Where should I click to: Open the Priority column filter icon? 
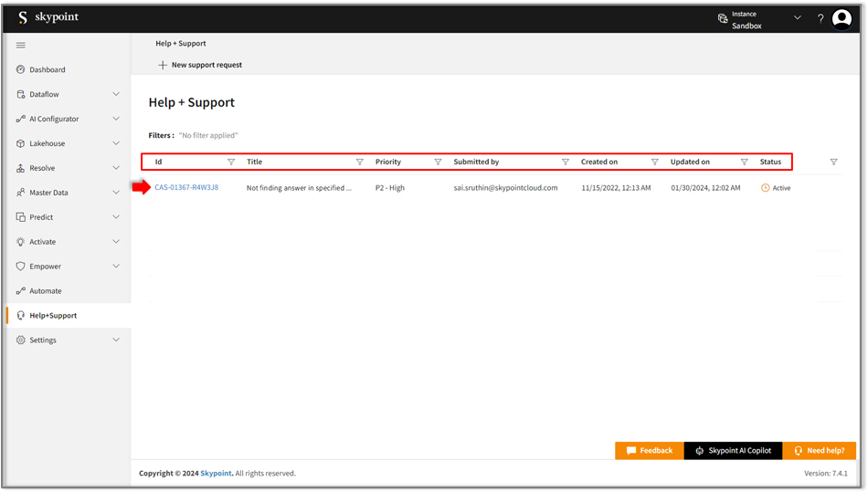tap(438, 162)
